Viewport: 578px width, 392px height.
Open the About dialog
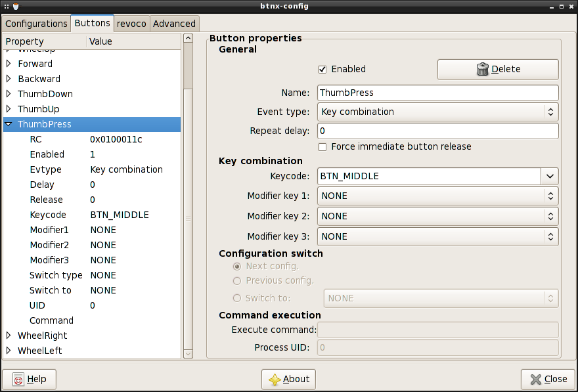pos(288,380)
